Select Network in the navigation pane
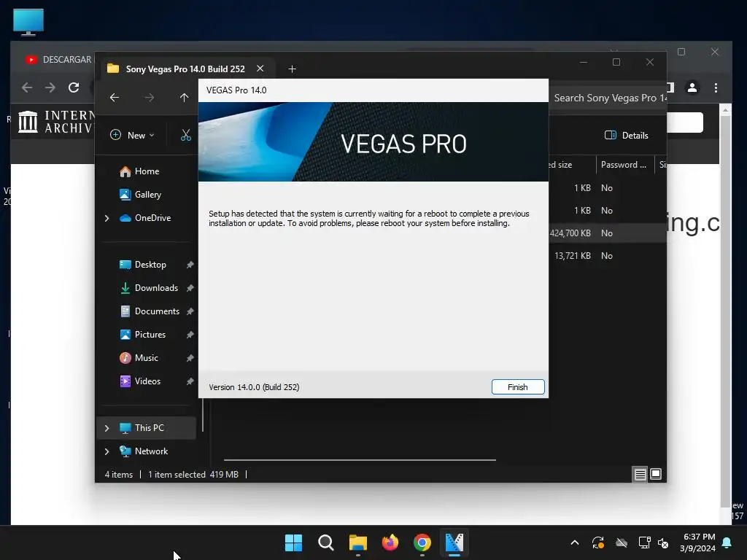 (151, 451)
